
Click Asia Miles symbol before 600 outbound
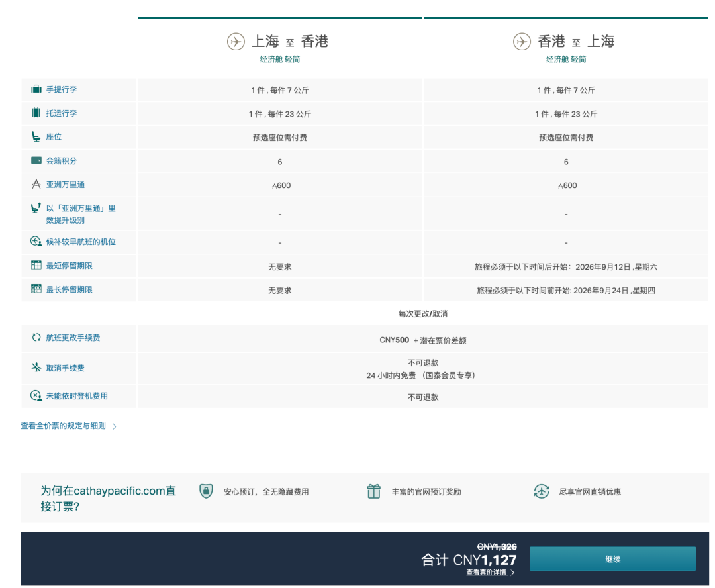point(274,186)
